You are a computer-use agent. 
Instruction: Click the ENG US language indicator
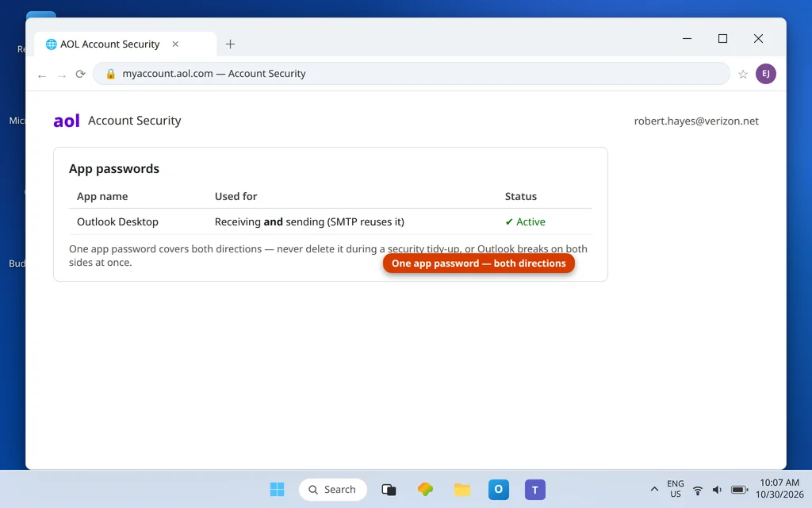(x=676, y=489)
